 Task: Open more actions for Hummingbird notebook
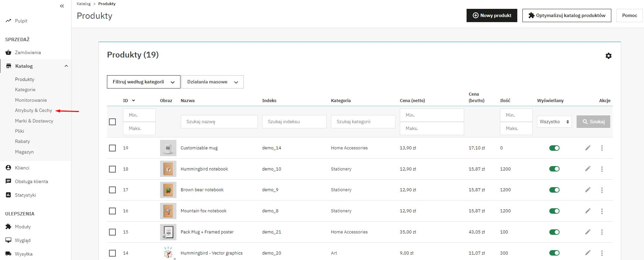[x=602, y=169]
